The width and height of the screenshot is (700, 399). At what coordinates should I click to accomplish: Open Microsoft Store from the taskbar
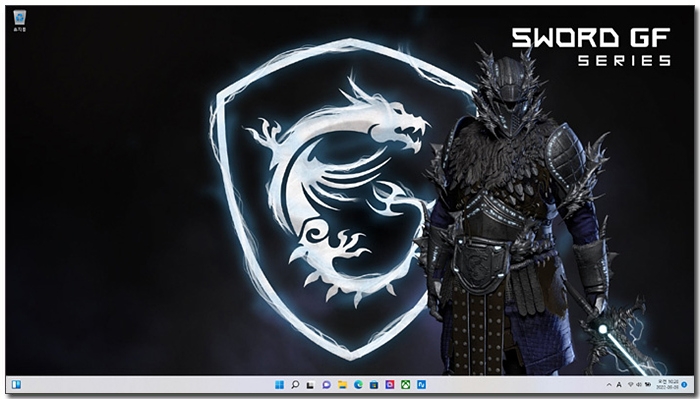(x=374, y=384)
